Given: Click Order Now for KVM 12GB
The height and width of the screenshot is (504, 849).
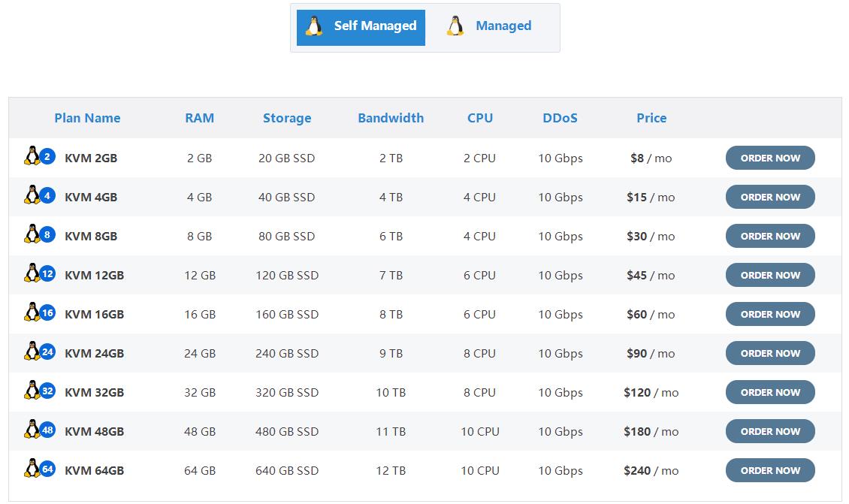Looking at the screenshot, I should click(770, 275).
